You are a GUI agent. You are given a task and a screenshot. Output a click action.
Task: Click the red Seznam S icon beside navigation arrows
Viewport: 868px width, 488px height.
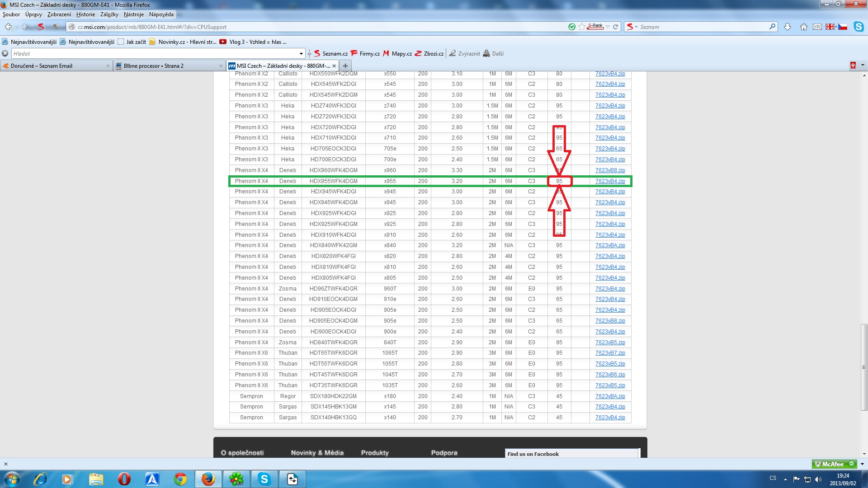click(x=41, y=27)
